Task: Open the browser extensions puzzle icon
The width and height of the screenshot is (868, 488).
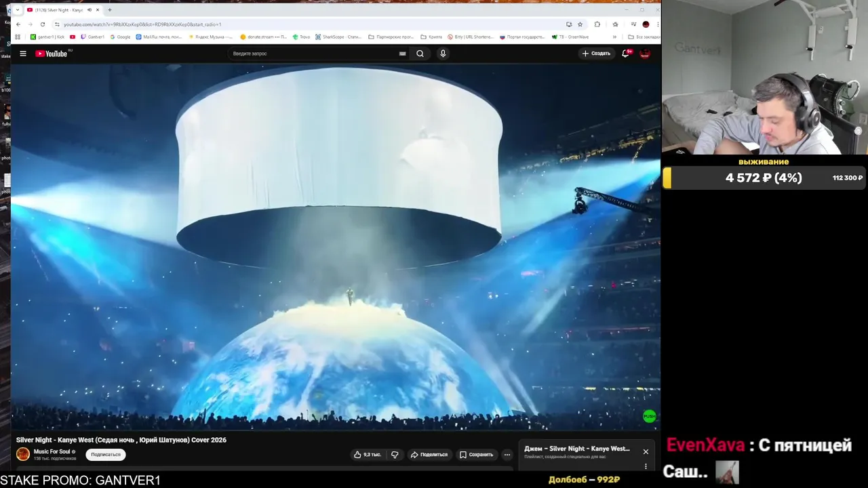Action: 597,24
